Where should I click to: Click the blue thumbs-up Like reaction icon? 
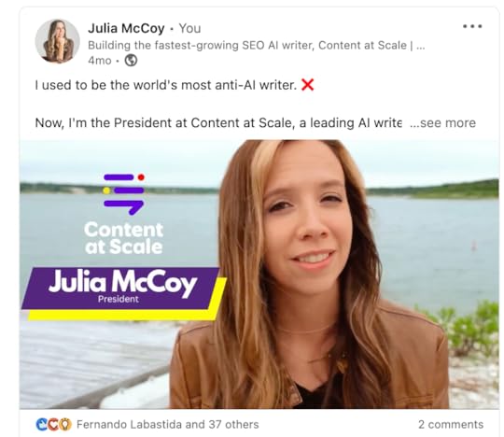click(42, 425)
